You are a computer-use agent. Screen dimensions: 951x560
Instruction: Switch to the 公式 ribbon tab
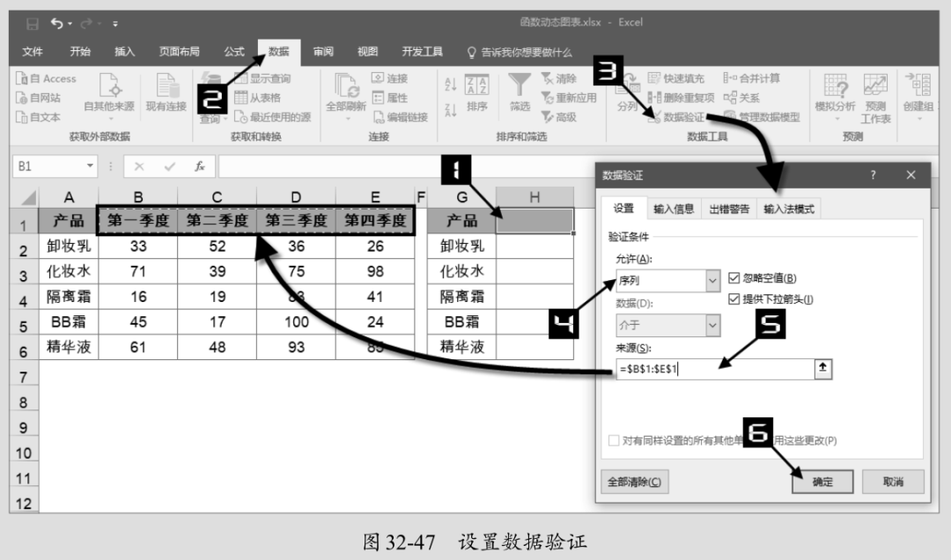[234, 52]
